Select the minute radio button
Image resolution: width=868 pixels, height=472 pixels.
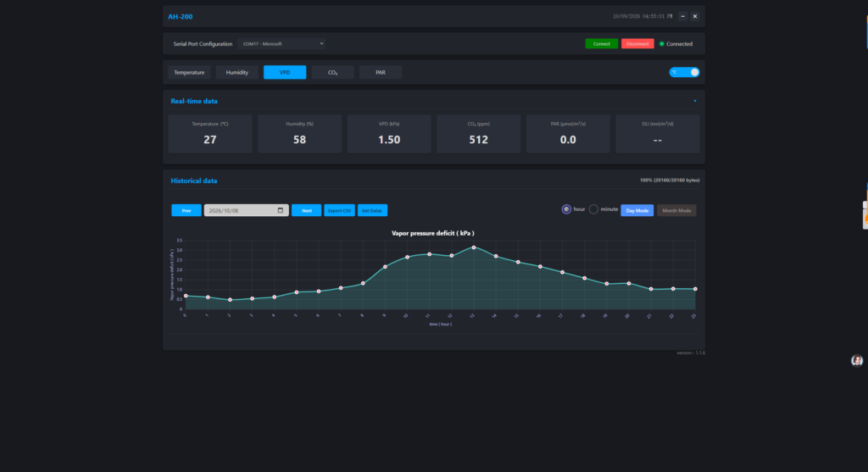click(x=593, y=209)
